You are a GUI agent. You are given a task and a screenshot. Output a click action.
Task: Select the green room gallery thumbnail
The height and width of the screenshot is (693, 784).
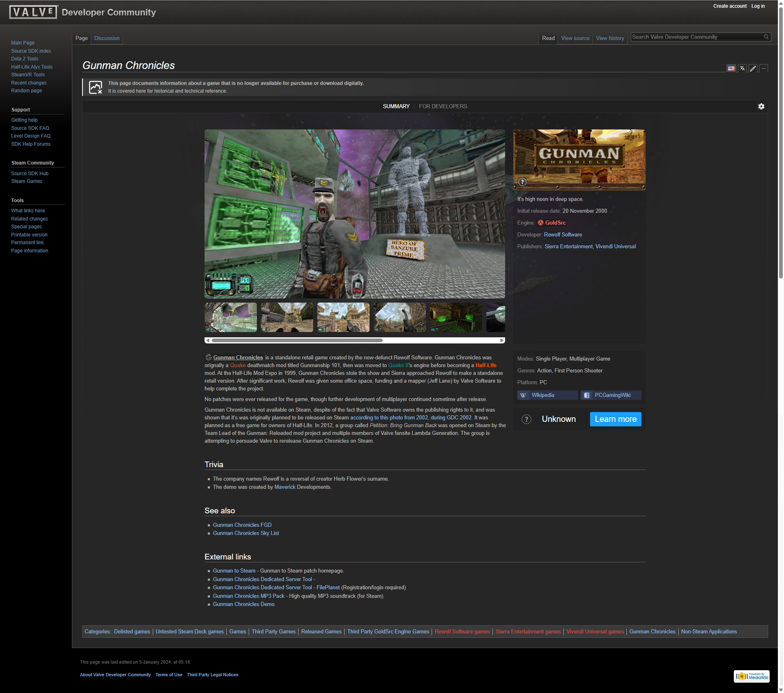click(x=456, y=317)
